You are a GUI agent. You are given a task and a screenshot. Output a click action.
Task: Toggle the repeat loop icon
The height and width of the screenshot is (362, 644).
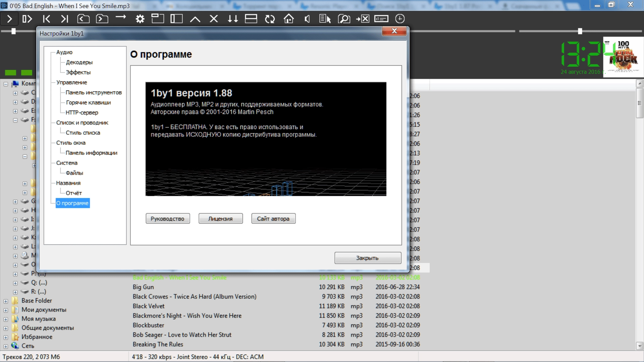point(270,19)
